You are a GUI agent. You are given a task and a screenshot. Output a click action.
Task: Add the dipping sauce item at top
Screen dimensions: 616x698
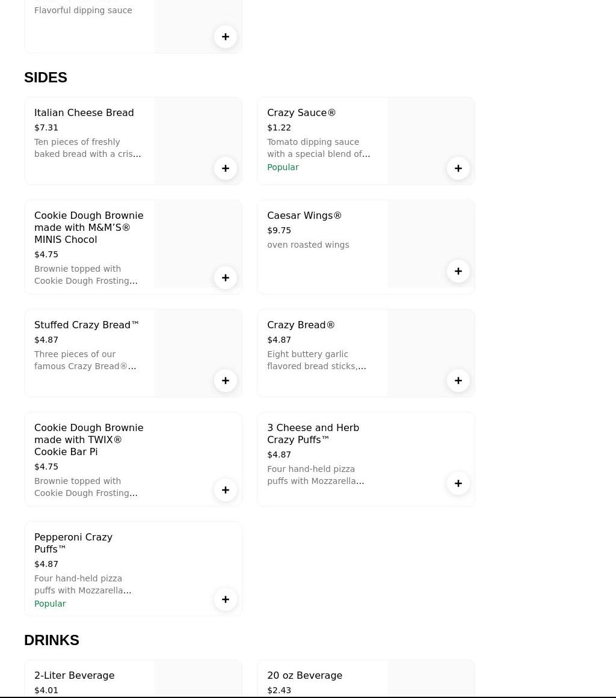click(226, 37)
